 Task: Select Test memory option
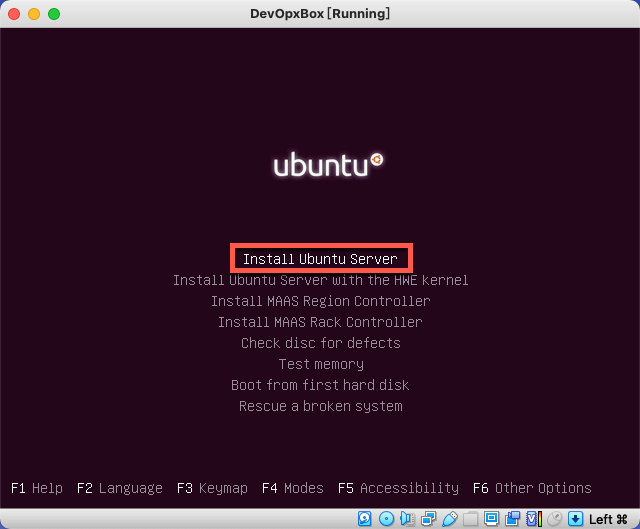(321, 364)
